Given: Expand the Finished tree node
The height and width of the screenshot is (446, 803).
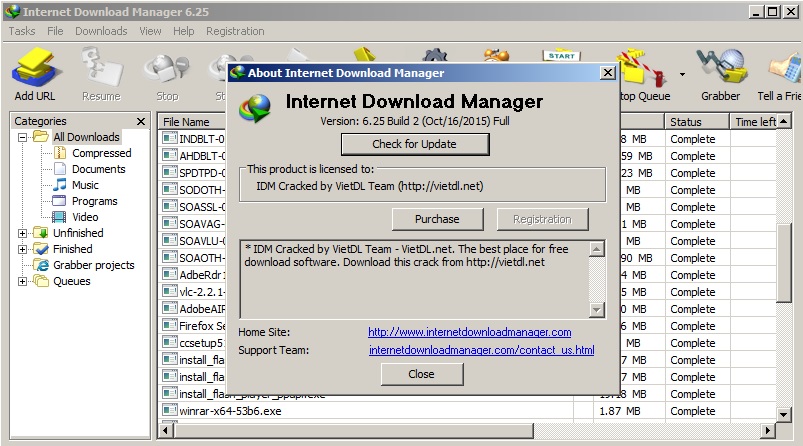Looking at the screenshot, I should click(23, 249).
